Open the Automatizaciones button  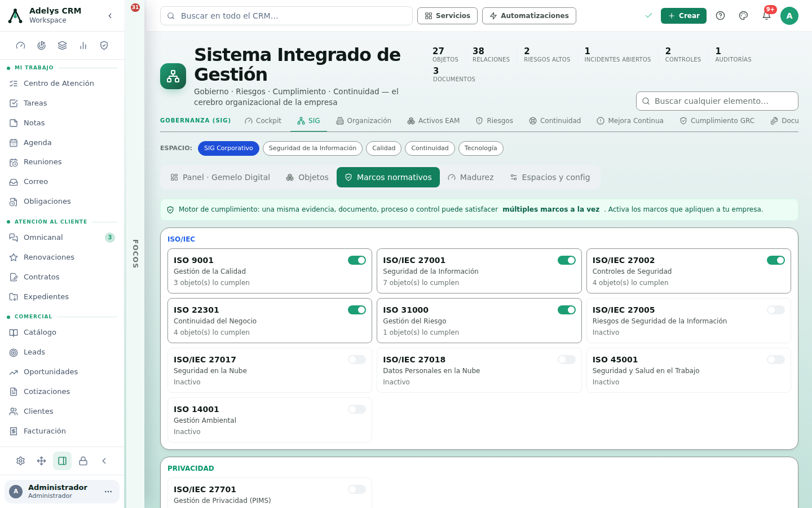[x=529, y=16]
